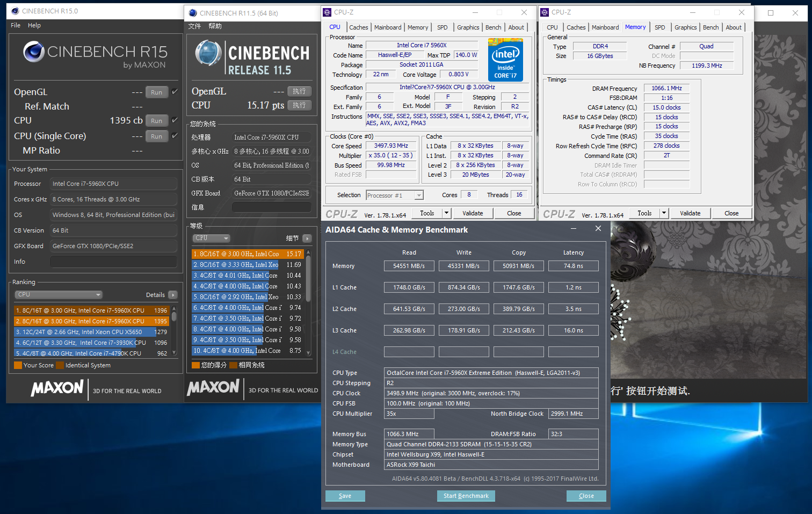Switch to Mainboard tab in first CPU-Z window
Image resolution: width=812 pixels, height=514 pixels.
pos(388,27)
